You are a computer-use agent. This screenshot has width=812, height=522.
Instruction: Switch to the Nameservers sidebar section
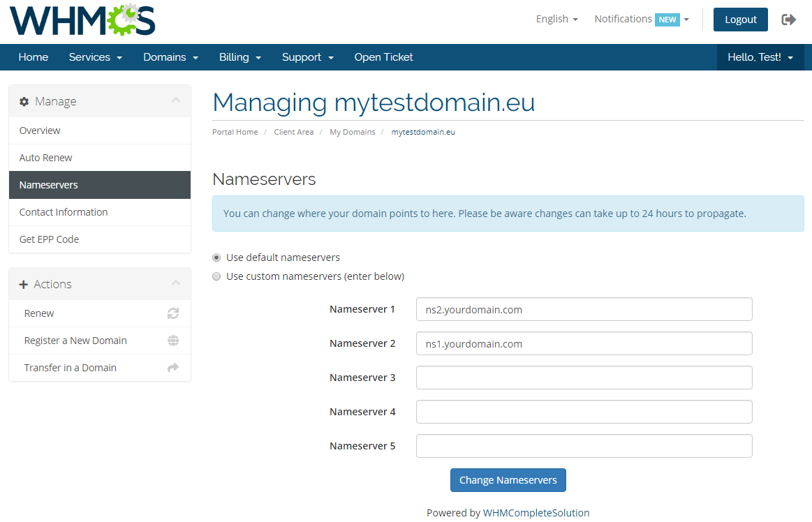(x=48, y=184)
